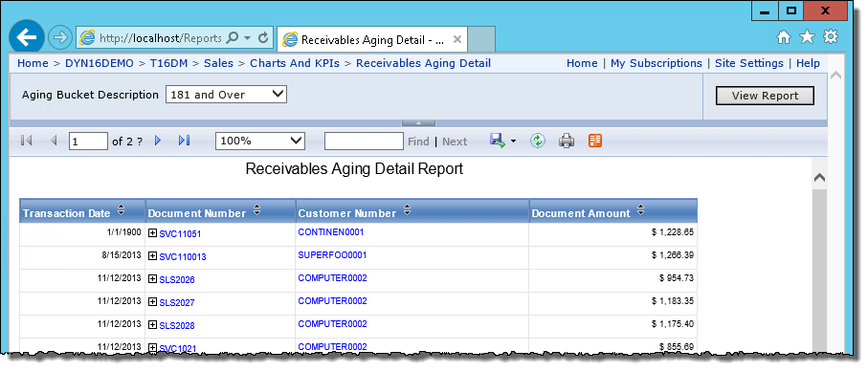The image size is (868, 372).
Task: Refresh the report with green arrows icon
Action: (x=537, y=141)
